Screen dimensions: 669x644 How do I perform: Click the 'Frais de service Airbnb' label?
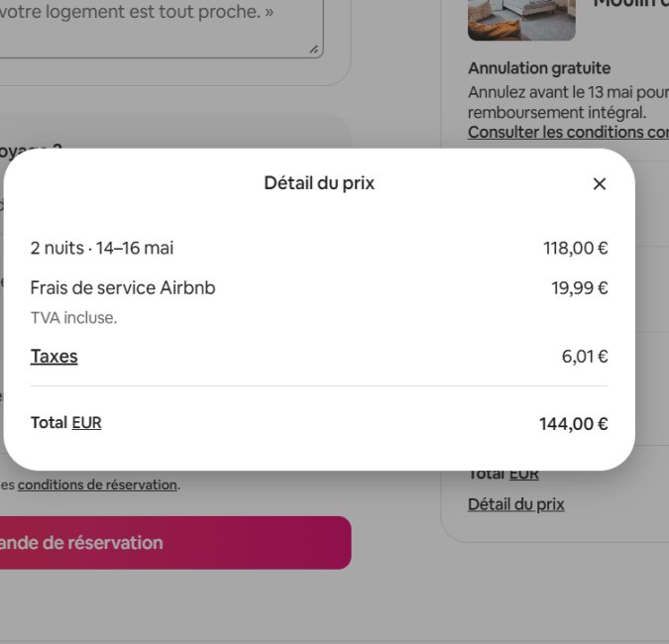point(123,288)
